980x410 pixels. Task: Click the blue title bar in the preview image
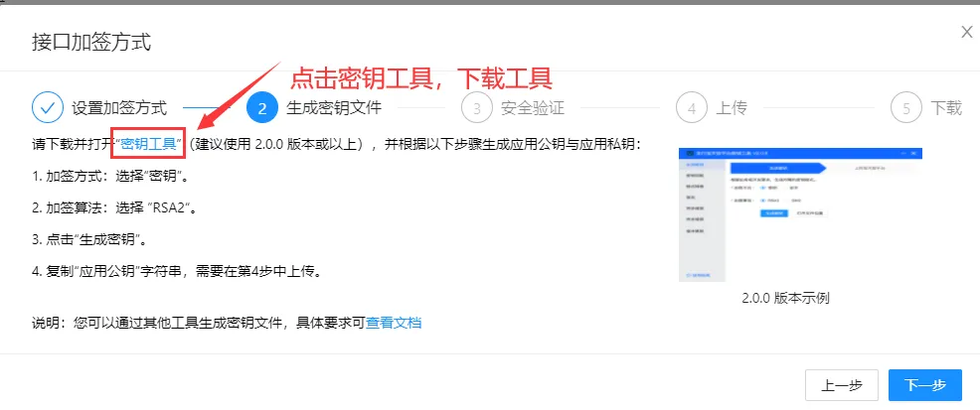[799, 154]
